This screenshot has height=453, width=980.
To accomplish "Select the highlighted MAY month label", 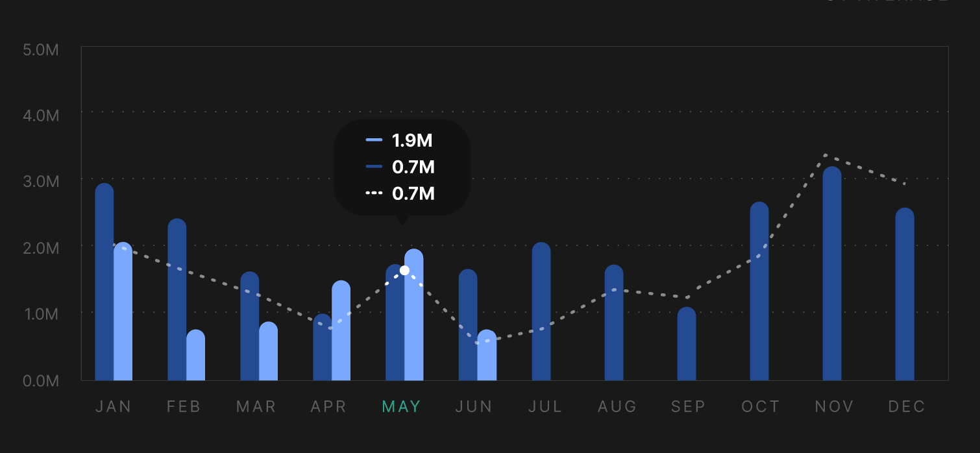I will pyautogui.click(x=400, y=406).
